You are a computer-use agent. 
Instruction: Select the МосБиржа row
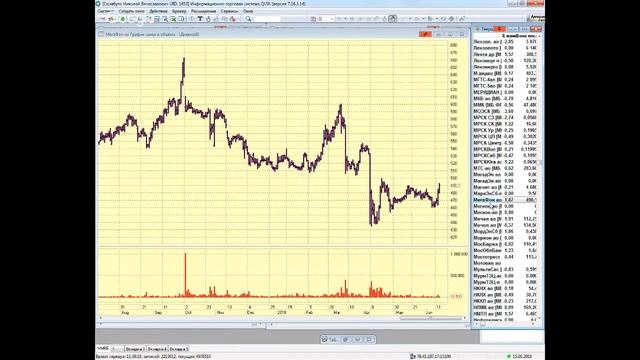tap(506, 244)
